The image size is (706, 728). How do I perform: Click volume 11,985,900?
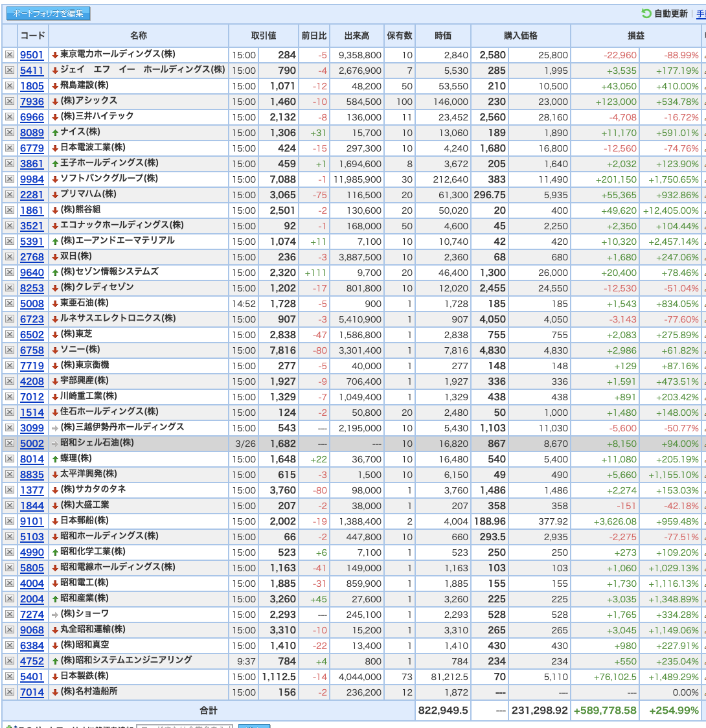356,179
